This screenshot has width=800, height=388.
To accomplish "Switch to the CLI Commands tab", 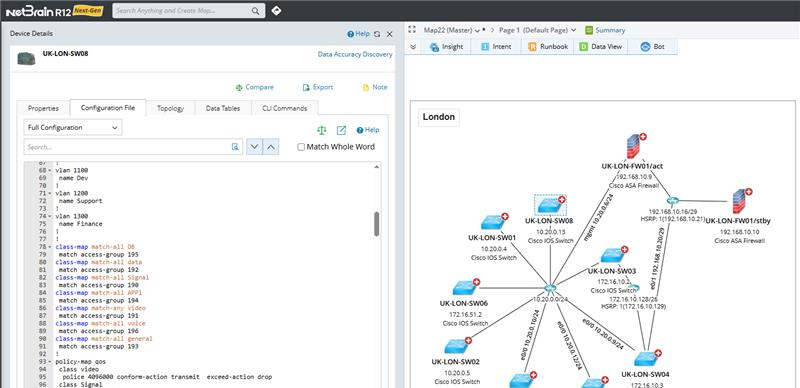I will click(x=285, y=108).
